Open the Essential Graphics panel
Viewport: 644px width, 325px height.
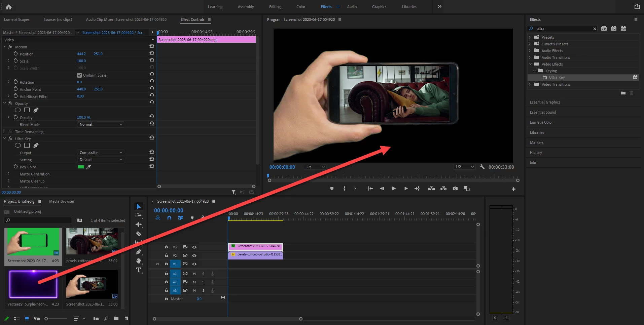545,102
